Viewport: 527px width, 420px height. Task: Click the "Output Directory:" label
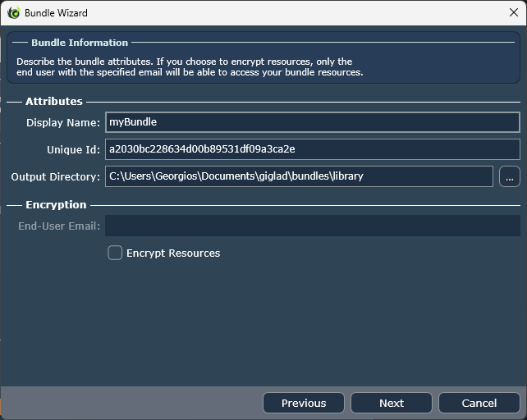56,177
